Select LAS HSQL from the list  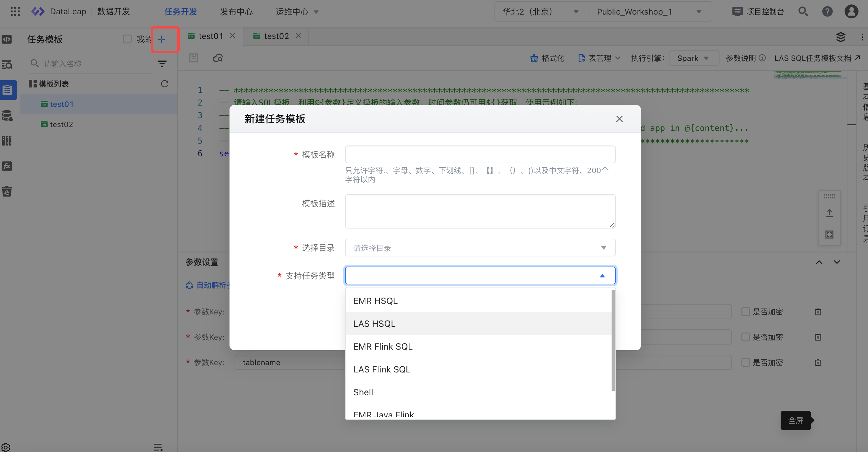374,324
